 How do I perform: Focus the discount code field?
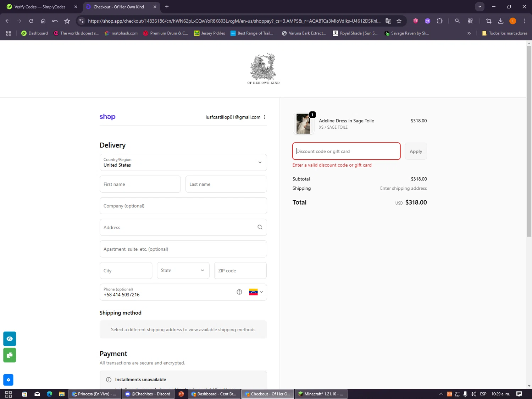tap(346, 151)
